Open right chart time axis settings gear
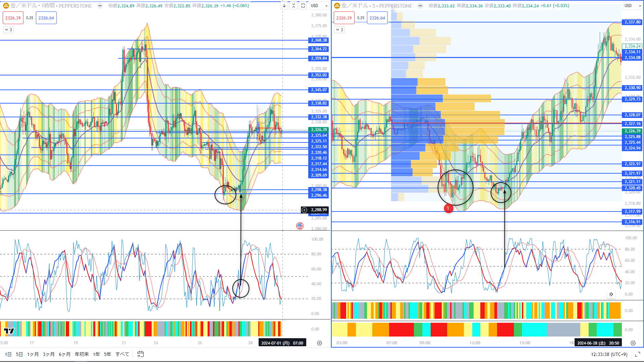Viewport: 644px width, 362px height. pos(633,343)
